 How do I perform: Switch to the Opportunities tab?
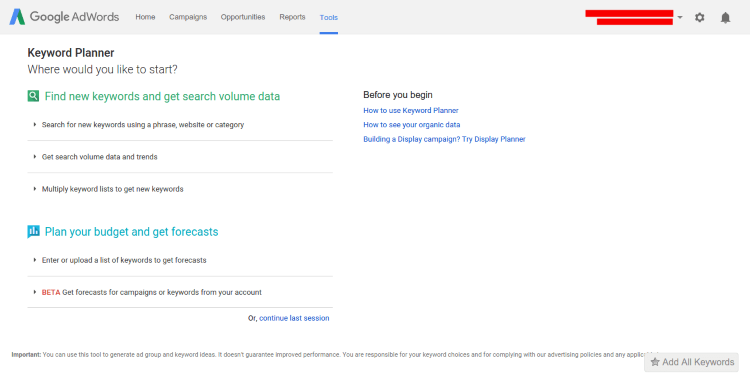coord(243,17)
